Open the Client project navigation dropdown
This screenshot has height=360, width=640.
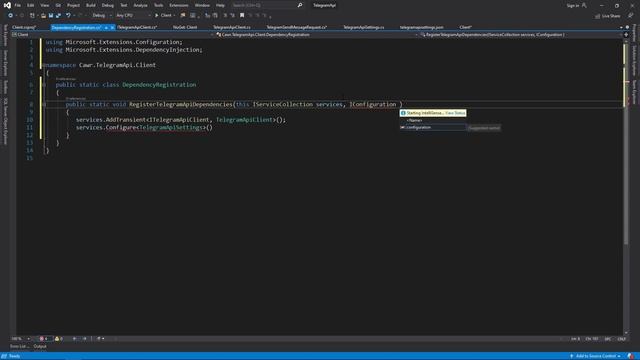point(113,35)
